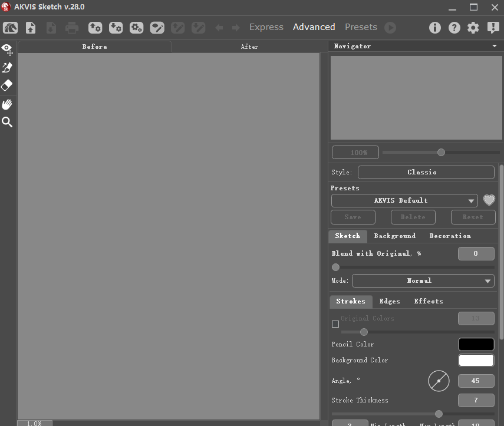Open the black Pencil Color swatch
The width and height of the screenshot is (504, 426).
[x=476, y=344]
